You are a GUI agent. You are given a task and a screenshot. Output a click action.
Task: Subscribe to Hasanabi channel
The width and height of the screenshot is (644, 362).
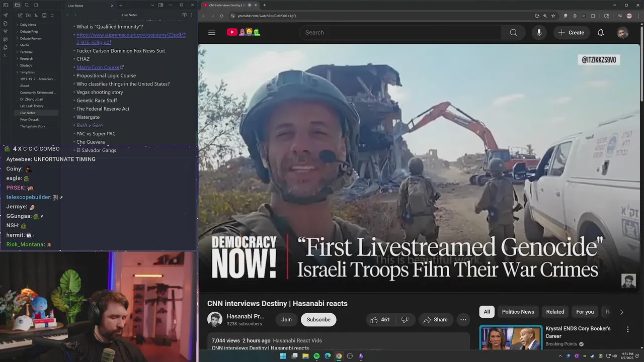pos(318,320)
